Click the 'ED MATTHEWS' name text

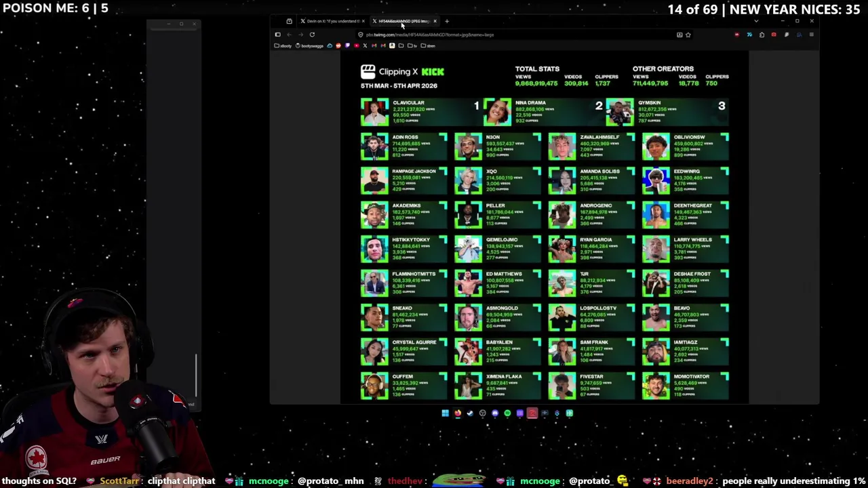[x=503, y=274]
